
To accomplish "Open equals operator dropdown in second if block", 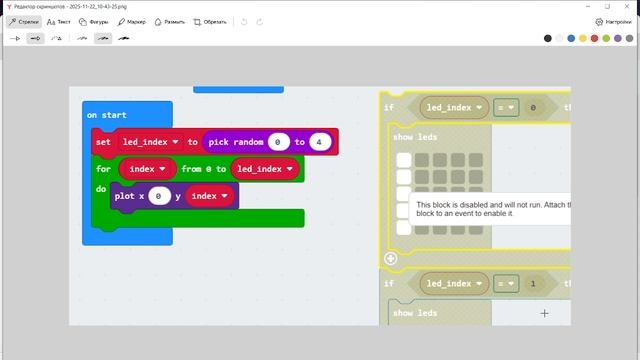I will click(x=506, y=284).
